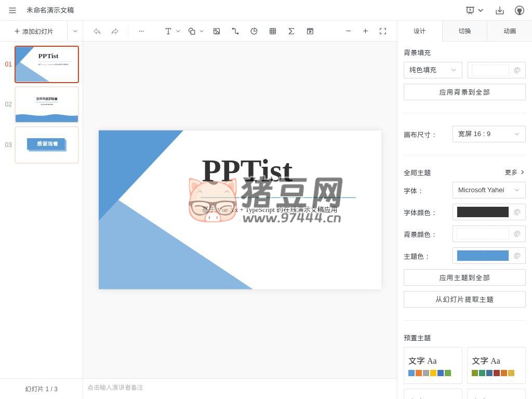This screenshot has height=399, width=532.
Task: Open the image insertion tool
Action: click(x=217, y=31)
